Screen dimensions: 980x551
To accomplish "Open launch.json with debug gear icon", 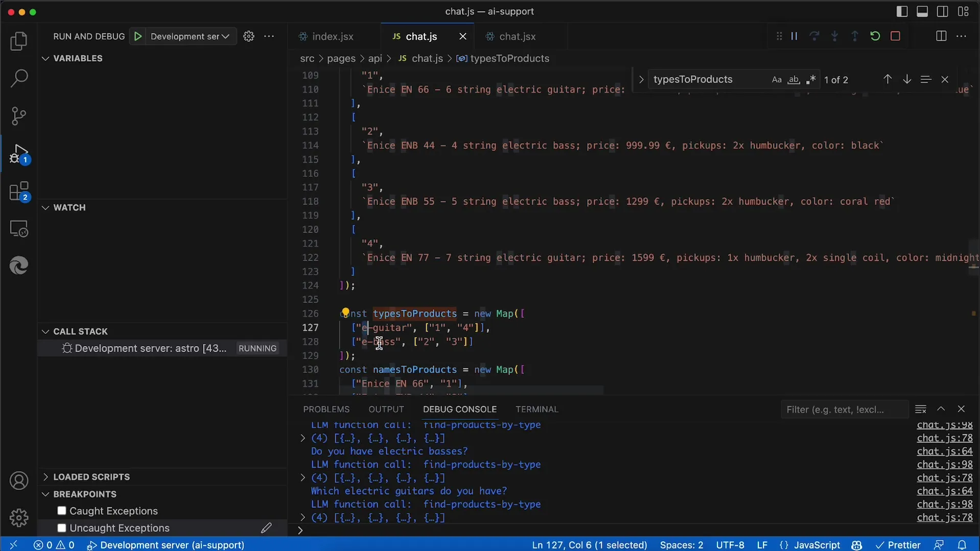I will coord(249,36).
